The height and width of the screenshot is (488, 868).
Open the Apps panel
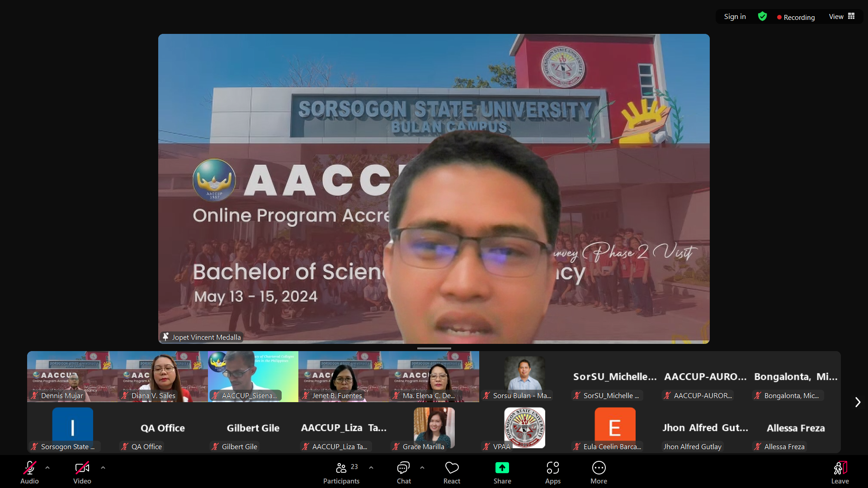(x=552, y=468)
